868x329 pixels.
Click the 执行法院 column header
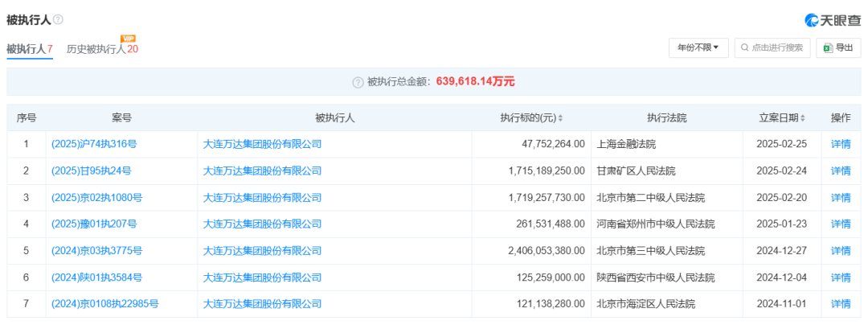tap(667, 117)
